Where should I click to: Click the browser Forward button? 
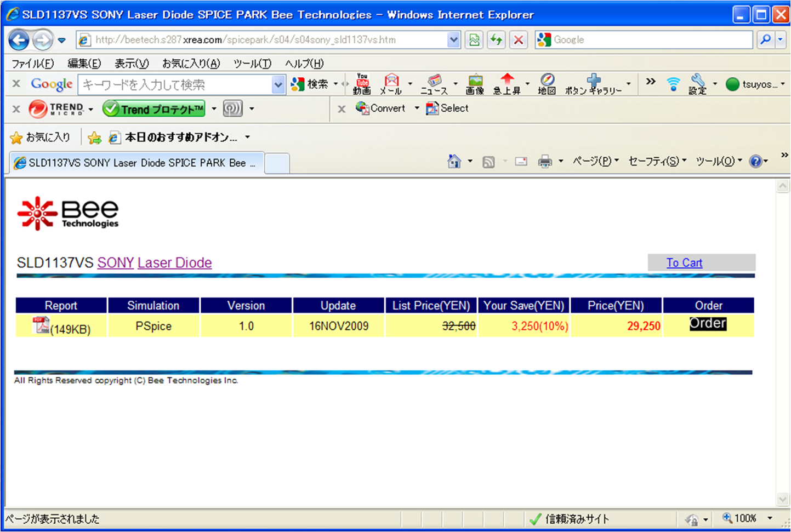click(42, 40)
